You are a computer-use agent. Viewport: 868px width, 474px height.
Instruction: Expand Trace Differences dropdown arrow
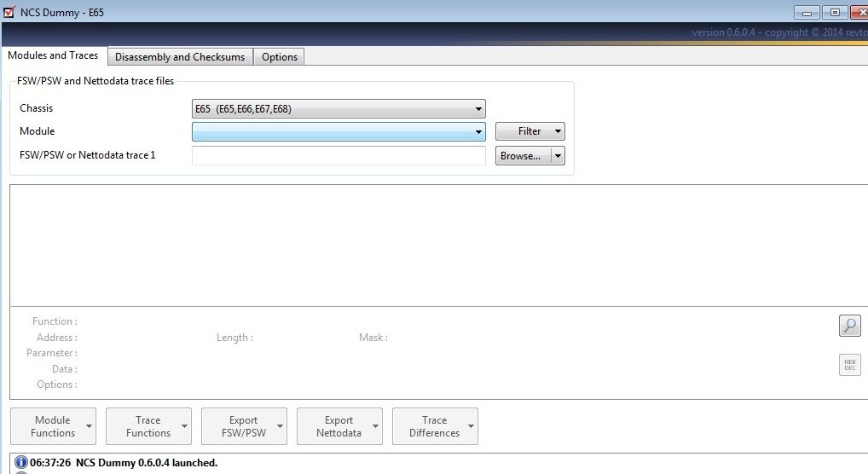tap(471, 426)
